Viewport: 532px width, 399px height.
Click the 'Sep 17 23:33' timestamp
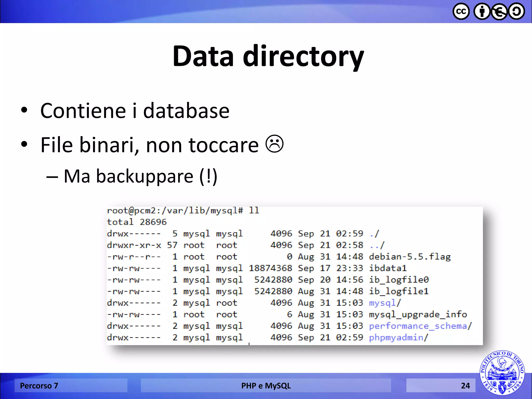tap(330, 268)
